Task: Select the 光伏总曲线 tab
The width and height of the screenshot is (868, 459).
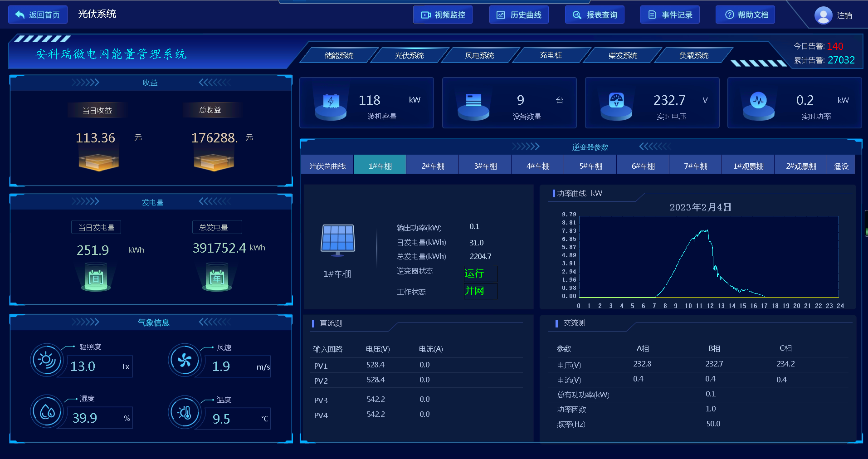Action: [327, 165]
